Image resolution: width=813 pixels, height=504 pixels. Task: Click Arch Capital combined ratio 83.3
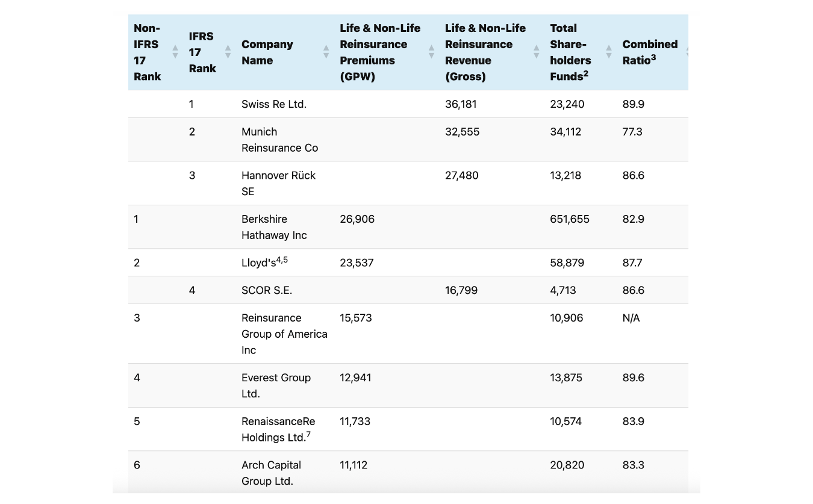point(634,465)
